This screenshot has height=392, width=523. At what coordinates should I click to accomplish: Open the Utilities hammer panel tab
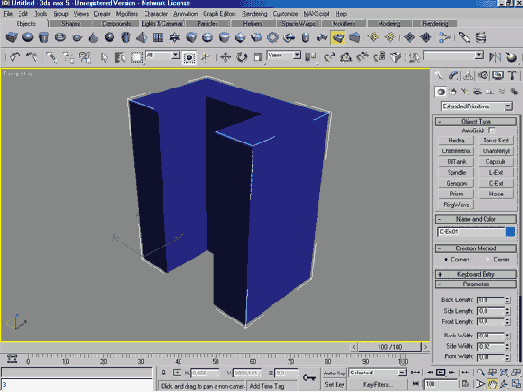512,76
